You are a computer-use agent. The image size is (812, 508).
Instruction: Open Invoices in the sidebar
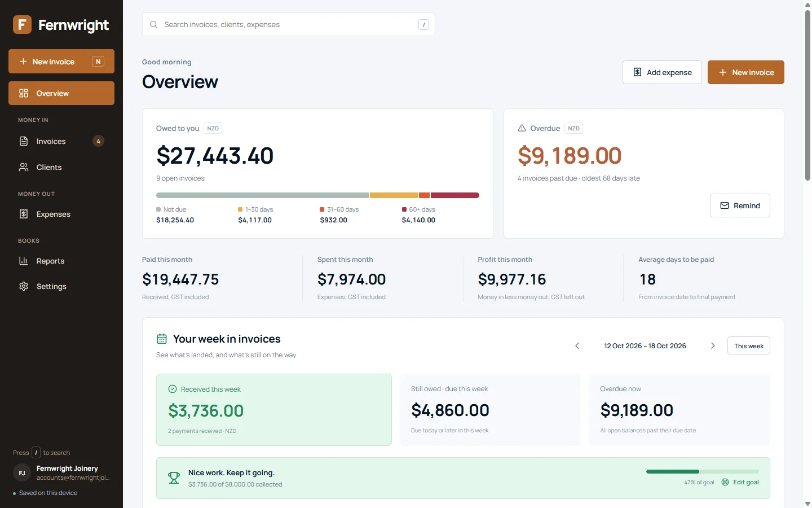coord(61,141)
